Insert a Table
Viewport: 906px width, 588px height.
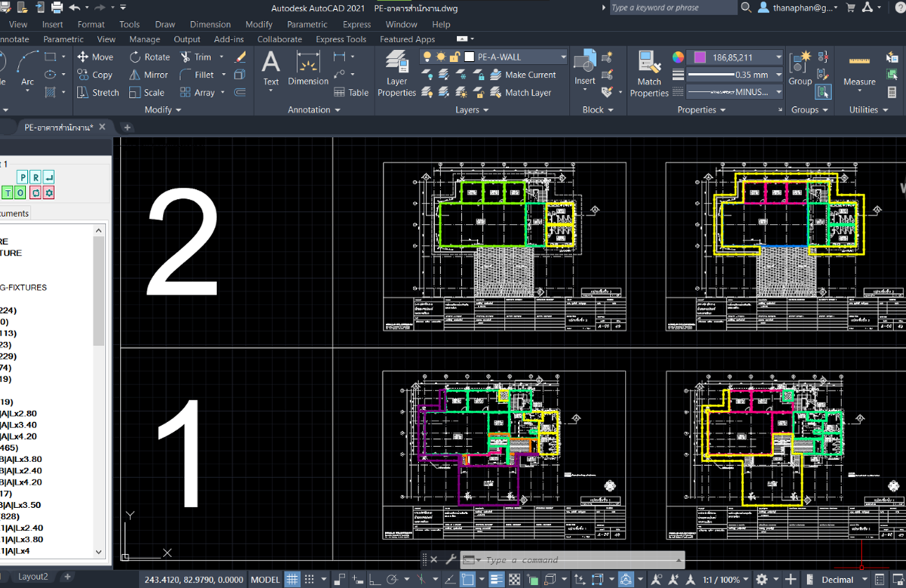(x=350, y=92)
